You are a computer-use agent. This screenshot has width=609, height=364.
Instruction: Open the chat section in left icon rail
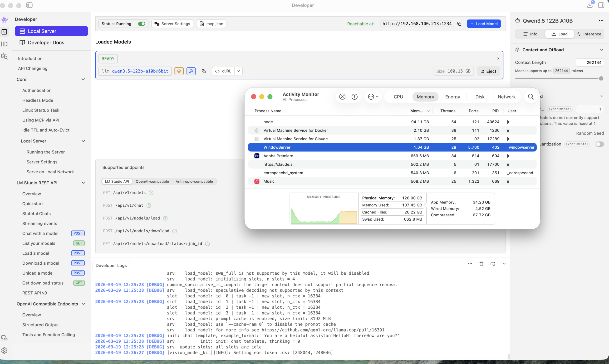click(x=5, y=20)
